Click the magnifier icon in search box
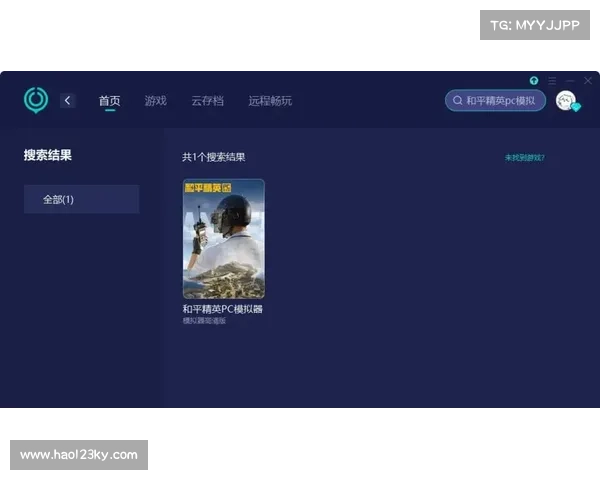This screenshot has width=600, height=480. (458, 101)
